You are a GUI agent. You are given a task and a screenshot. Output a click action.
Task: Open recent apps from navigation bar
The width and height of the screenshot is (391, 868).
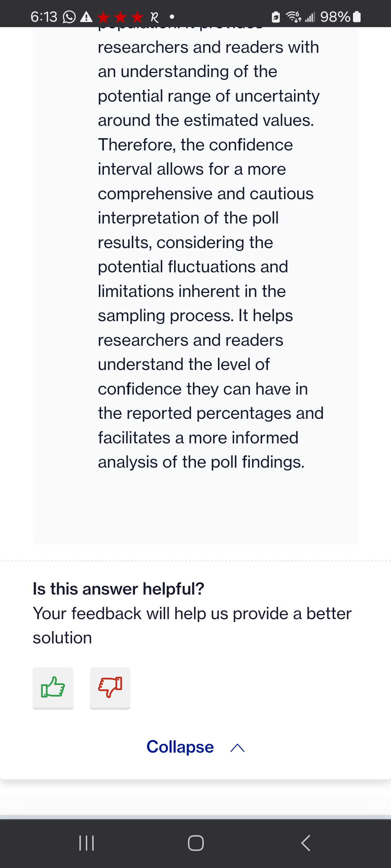(87, 844)
